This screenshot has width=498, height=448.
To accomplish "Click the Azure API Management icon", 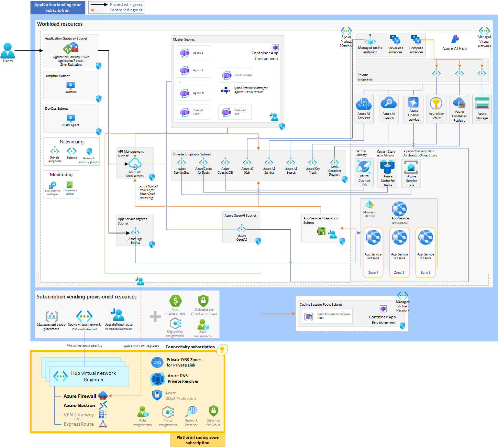I will pos(135,164).
